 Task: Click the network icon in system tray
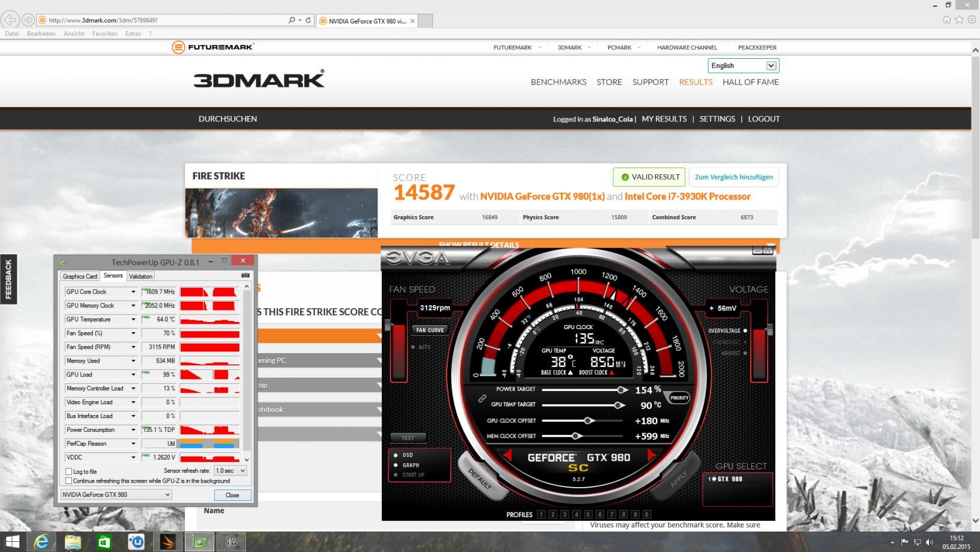917,542
